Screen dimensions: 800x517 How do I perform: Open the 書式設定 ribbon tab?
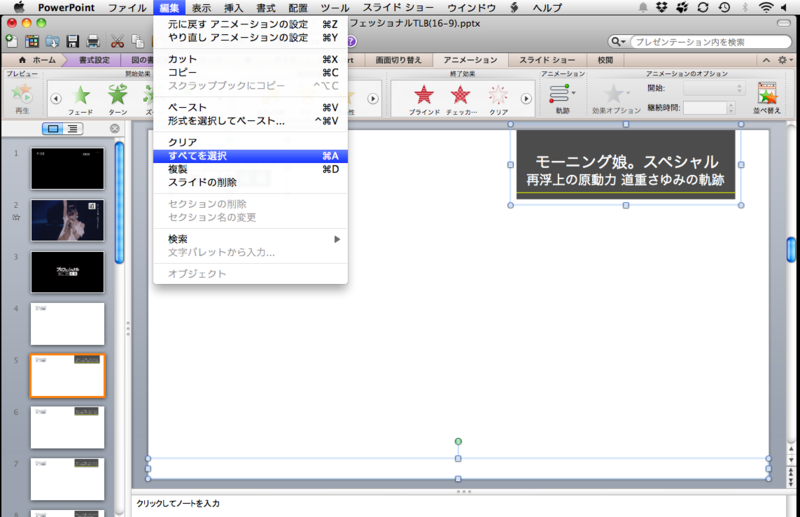[94, 60]
